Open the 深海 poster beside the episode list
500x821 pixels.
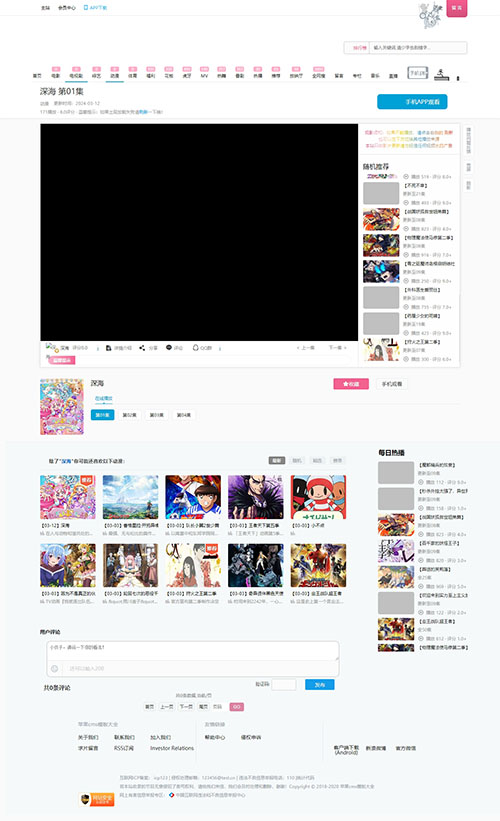click(x=62, y=407)
